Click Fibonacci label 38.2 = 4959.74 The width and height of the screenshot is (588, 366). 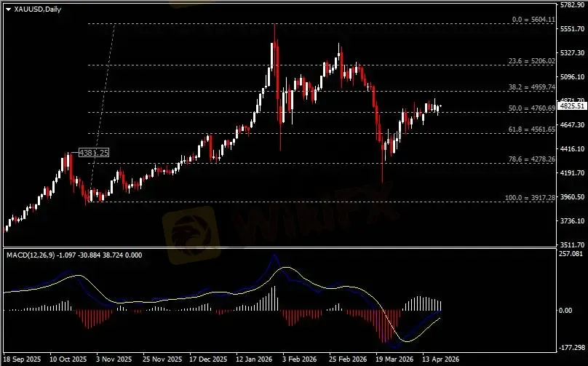click(532, 87)
